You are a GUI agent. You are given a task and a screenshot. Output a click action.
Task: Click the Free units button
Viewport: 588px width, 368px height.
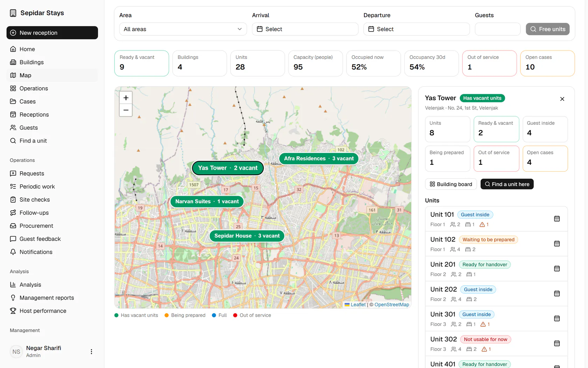[548, 29]
